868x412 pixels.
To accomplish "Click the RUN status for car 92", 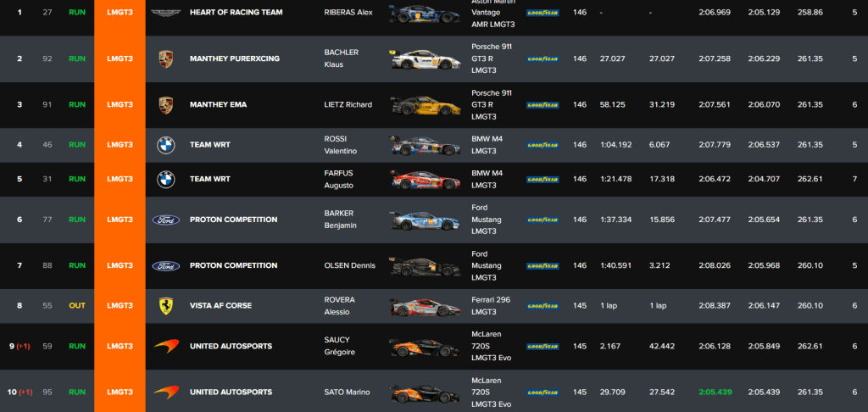I will click(77, 58).
